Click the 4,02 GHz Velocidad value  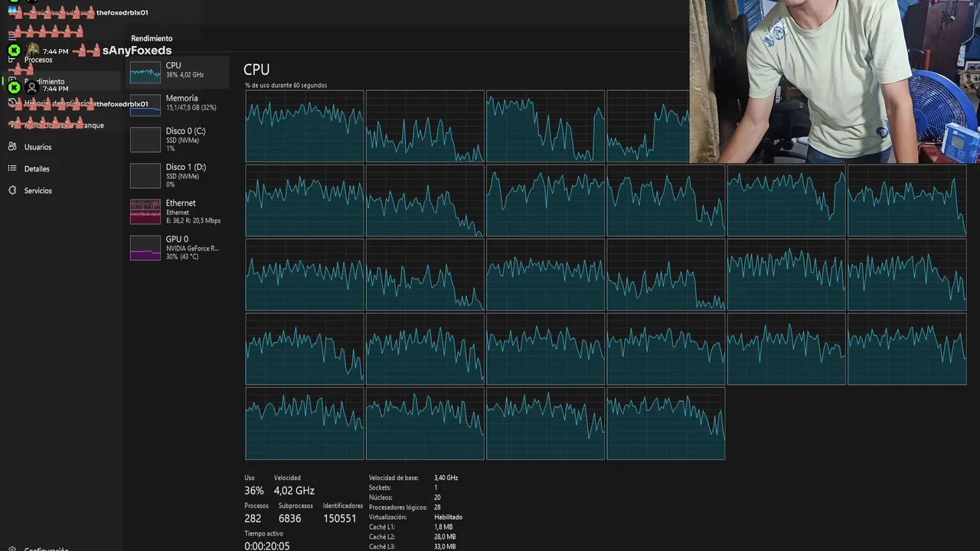tap(294, 491)
